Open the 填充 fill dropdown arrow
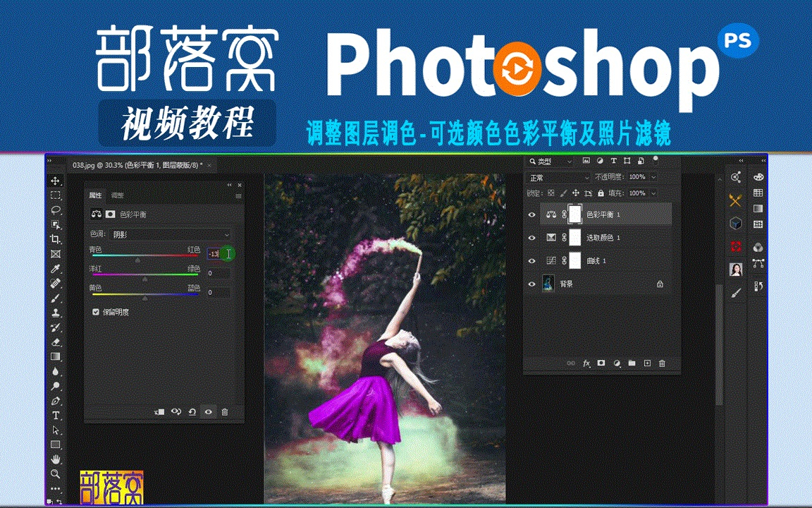 click(653, 193)
